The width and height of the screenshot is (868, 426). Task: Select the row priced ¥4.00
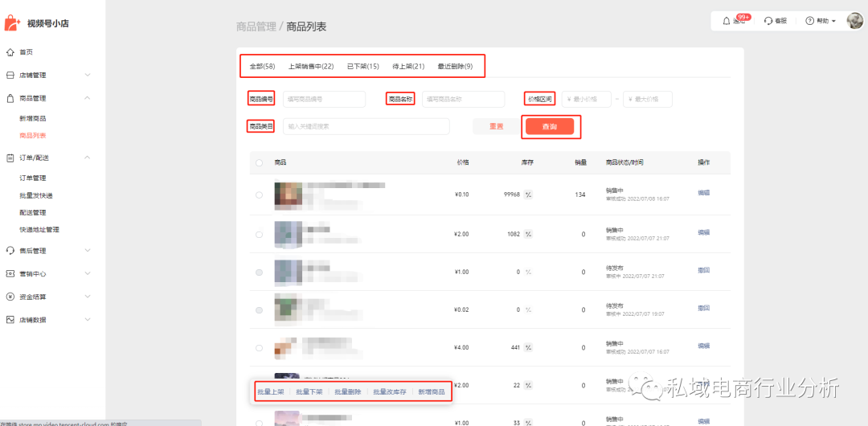(x=259, y=348)
